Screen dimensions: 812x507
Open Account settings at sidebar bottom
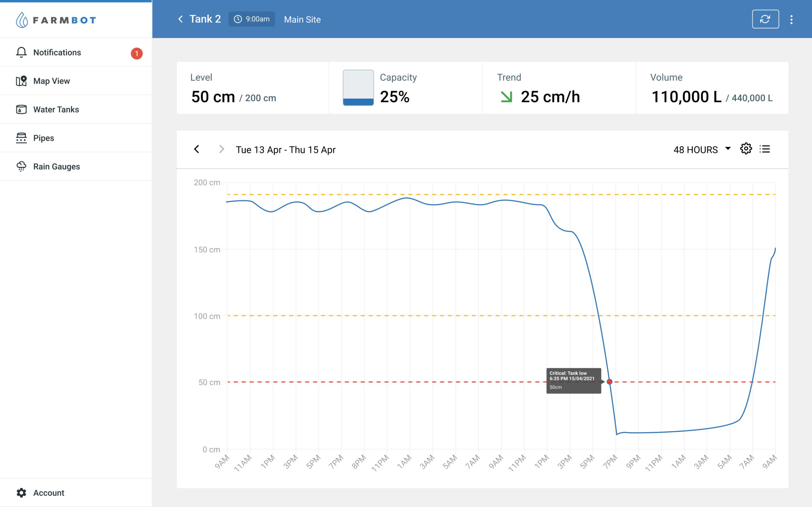coord(48,492)
